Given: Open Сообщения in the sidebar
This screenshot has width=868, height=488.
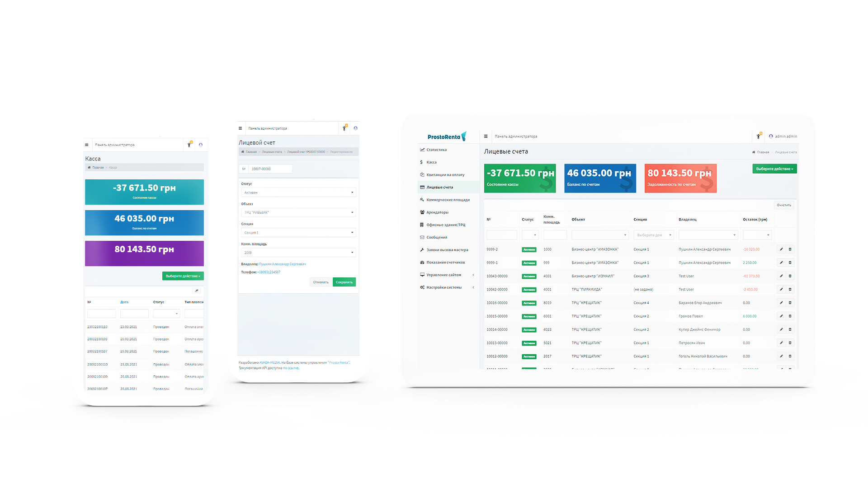Looking at the screenshot, I should coord(437,237).
